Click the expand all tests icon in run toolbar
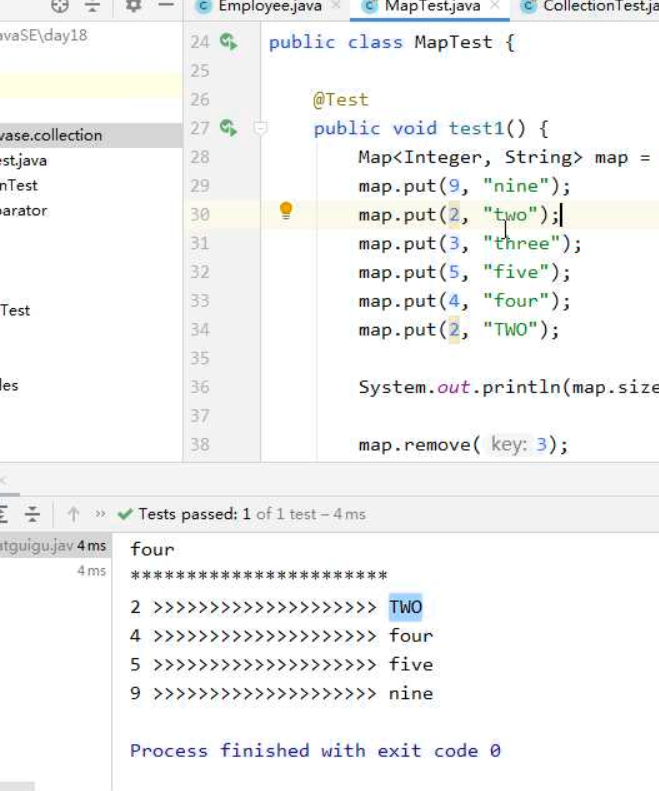Image resolution: width=659 pixels, height=791 pixels. (x=4, y=514)
